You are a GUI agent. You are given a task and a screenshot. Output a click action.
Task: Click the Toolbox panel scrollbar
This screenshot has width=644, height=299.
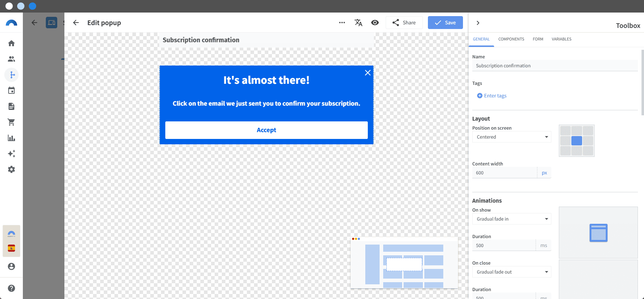click(x=643, y=82)
